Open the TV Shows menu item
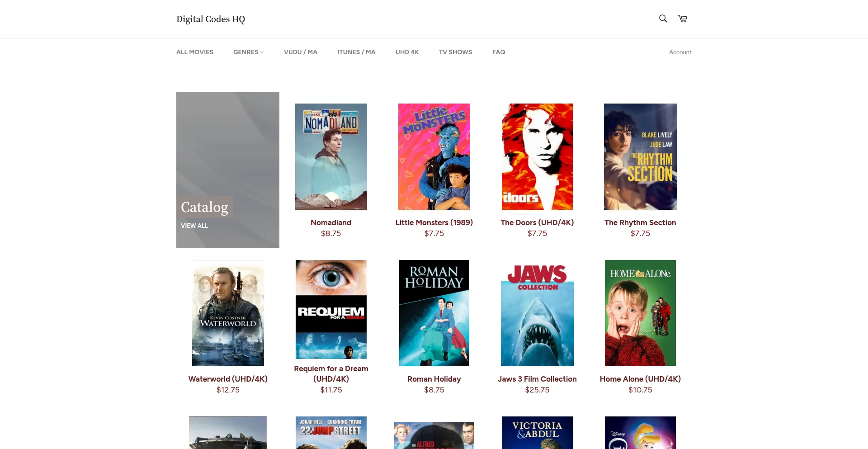Screen dimensions: 868x449 coord(455,52)
